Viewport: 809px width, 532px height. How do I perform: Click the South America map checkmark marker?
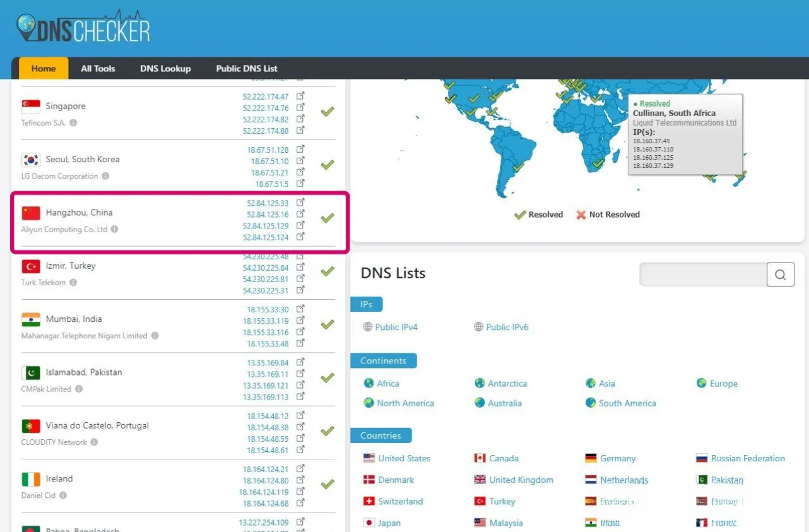pyautogui.click(x=519, y=168)
